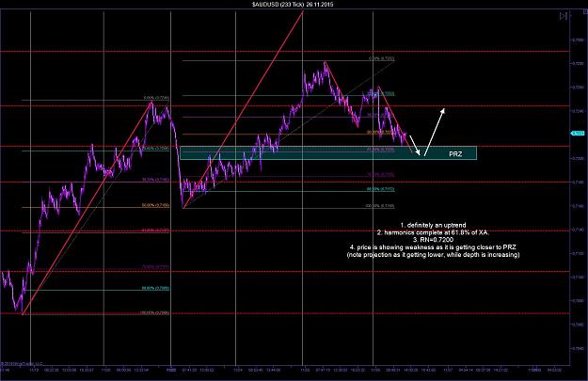Select the PRZ label in the teal zone
588x381 pixels.
tap(455, 154)
